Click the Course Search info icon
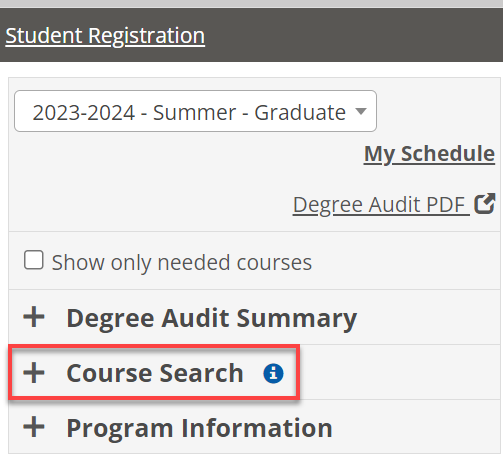The height and width of the screenshot is (463, 503). tap(273, 373)
